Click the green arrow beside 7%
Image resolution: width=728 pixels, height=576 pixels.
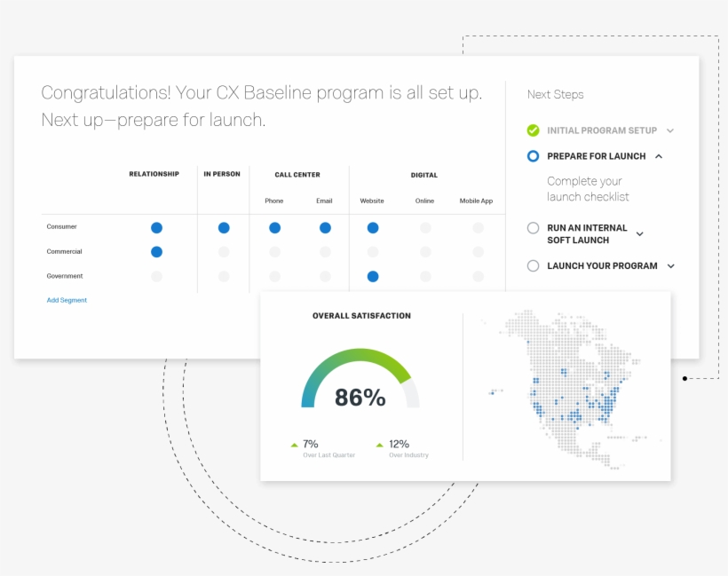[294, 445]
